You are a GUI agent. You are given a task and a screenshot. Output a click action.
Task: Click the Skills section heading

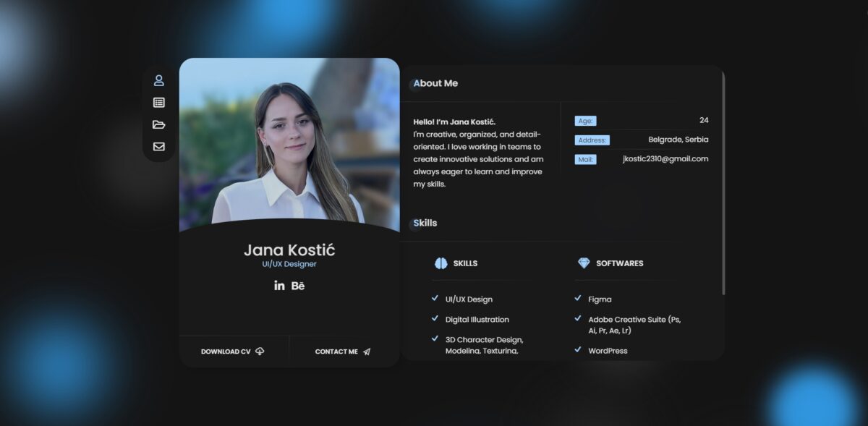[x=426, y=223]
